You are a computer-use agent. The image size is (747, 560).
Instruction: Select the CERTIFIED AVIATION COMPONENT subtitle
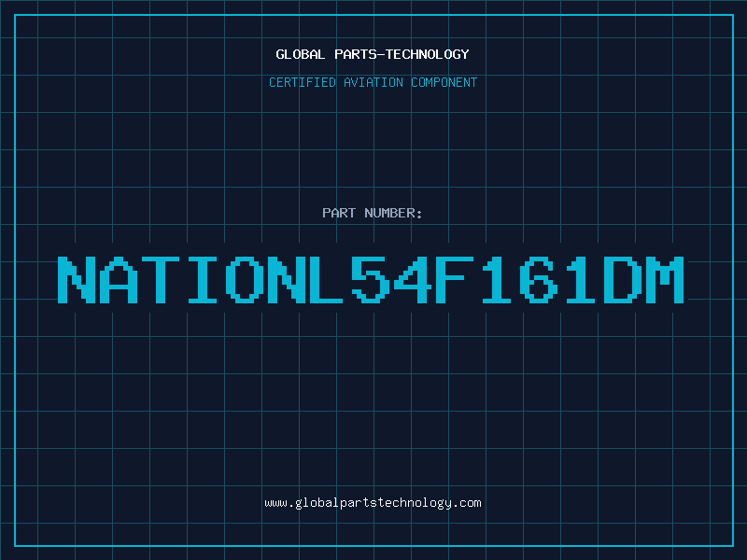[x=373, y=82]
